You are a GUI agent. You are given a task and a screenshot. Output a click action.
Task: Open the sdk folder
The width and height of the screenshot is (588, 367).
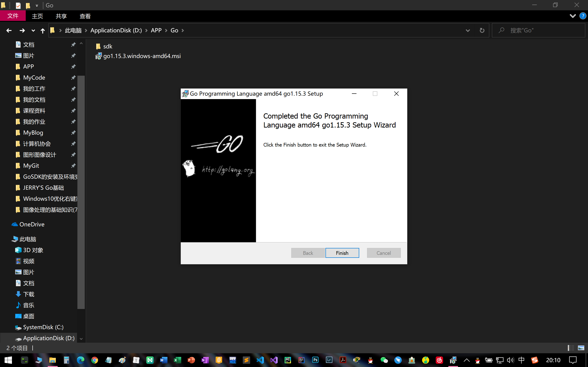[107, 46]
